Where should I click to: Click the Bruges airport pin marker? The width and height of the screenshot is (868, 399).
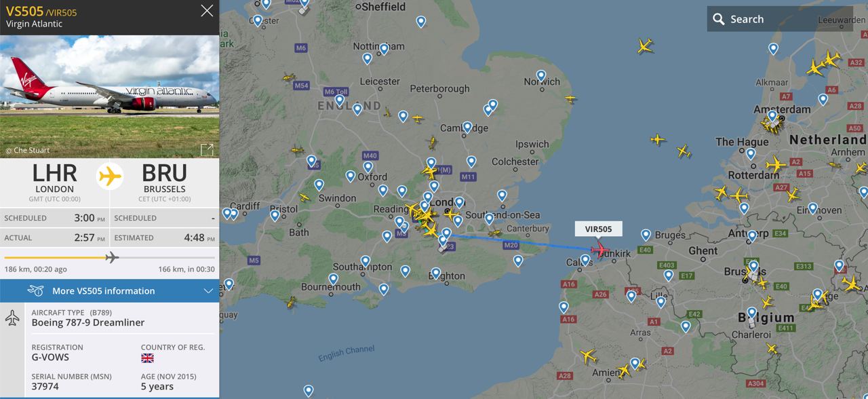pos(646,235)
